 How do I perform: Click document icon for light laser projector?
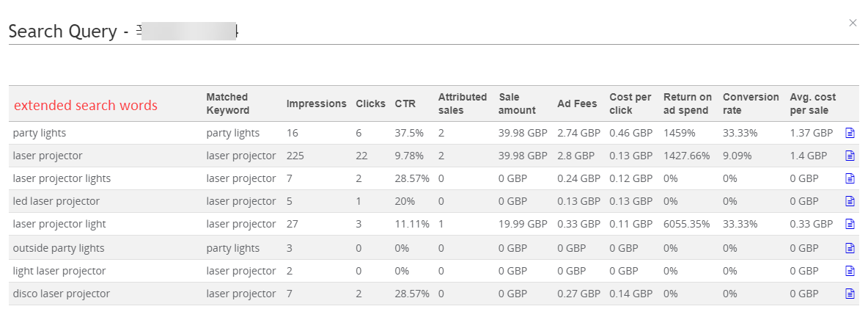pos(850,271)
